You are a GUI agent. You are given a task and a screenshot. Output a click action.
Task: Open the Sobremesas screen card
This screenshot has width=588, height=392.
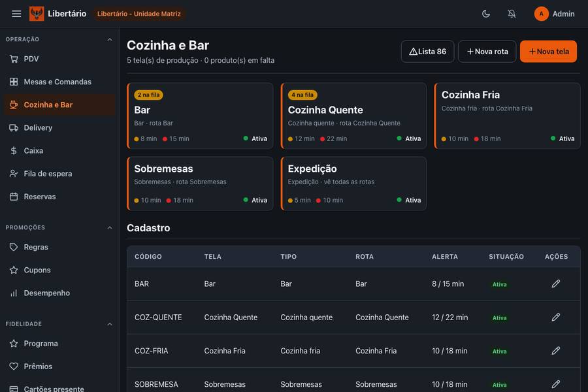tap(200, 184)
